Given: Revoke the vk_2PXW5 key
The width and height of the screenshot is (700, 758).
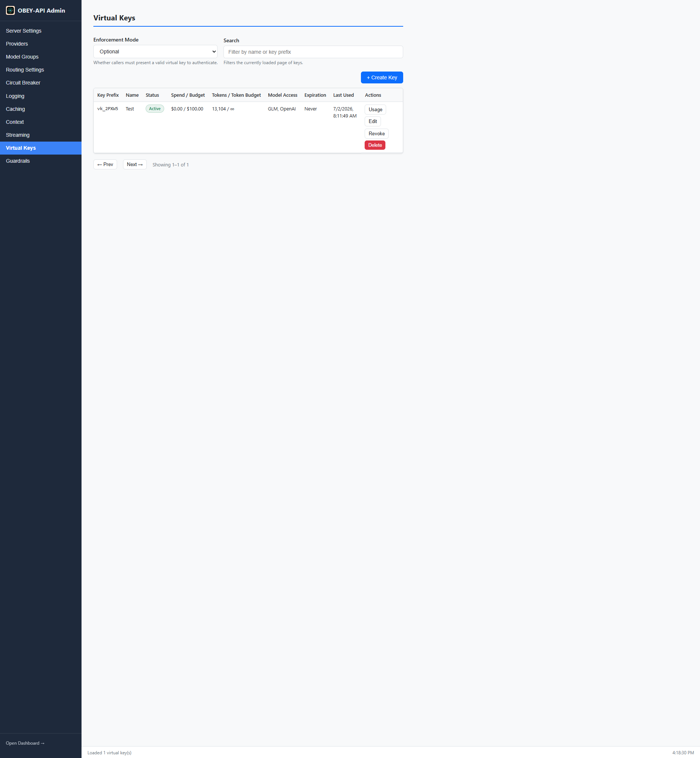Looking at the screenshot, I should [x=376, y=133].
